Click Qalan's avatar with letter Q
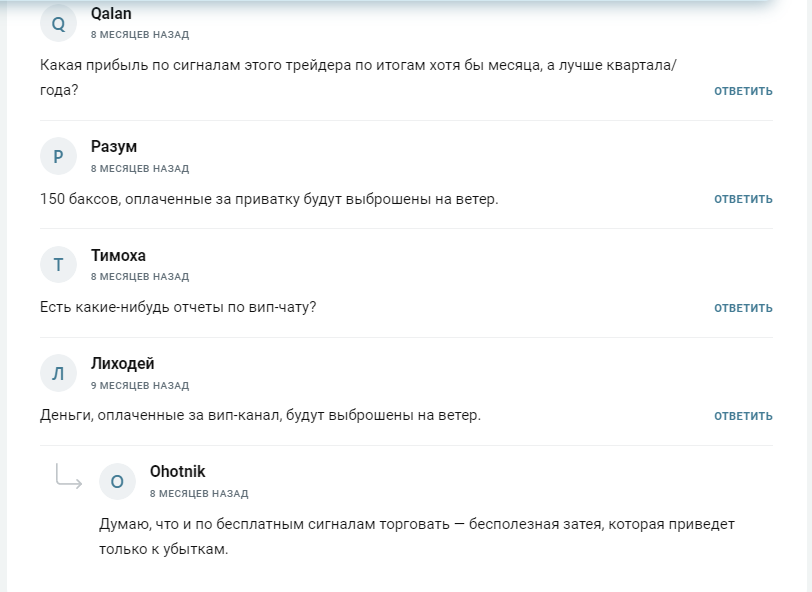 (x=58, y=24)
